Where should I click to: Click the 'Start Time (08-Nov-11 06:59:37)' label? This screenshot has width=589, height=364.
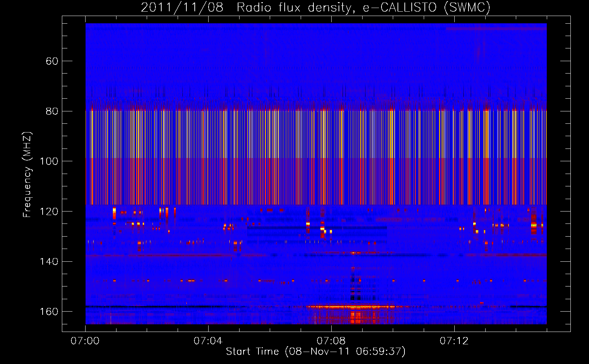316,352
